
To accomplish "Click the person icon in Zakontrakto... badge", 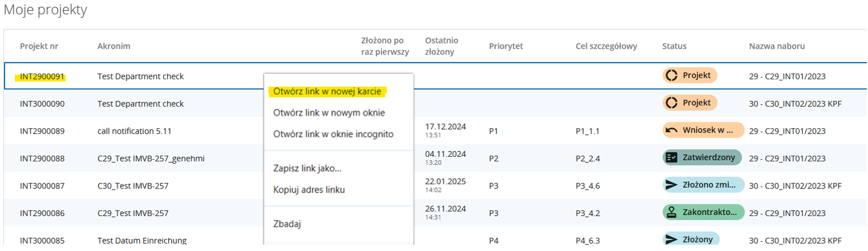I will pos(671,213).
